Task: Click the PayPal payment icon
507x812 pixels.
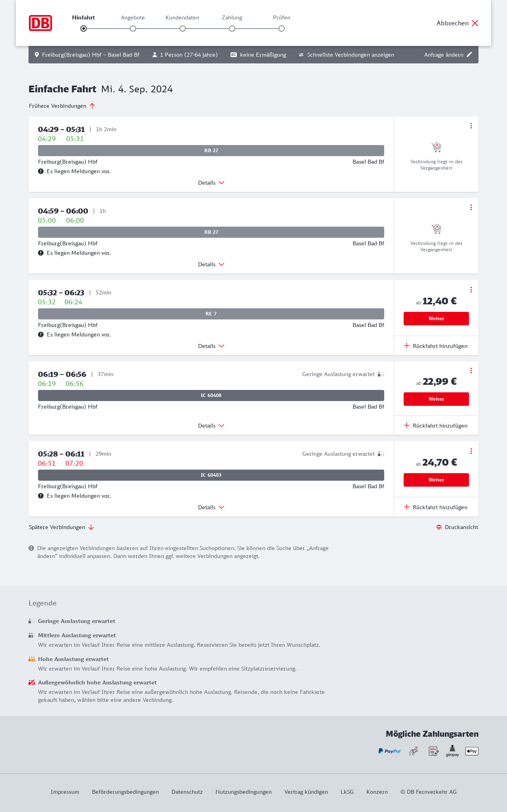Action: (x=389, y=751)
